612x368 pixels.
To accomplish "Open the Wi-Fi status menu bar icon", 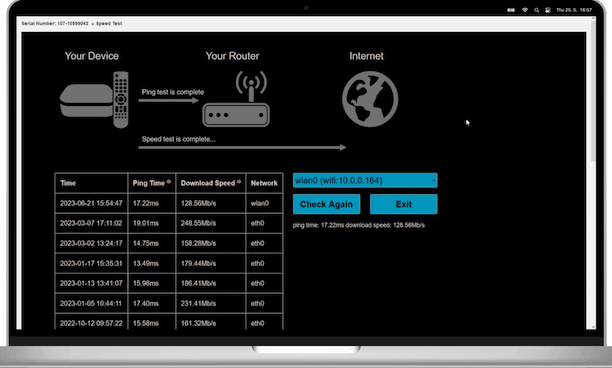I will 525,10.
